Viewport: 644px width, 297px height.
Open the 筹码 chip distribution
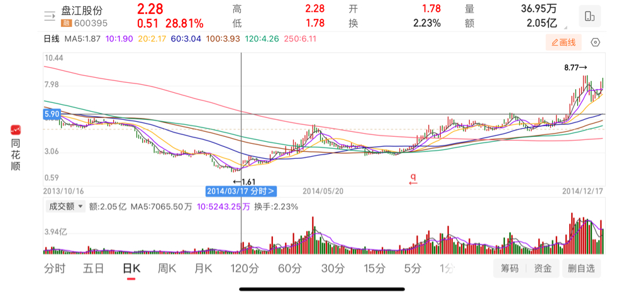tap(509, 269)
